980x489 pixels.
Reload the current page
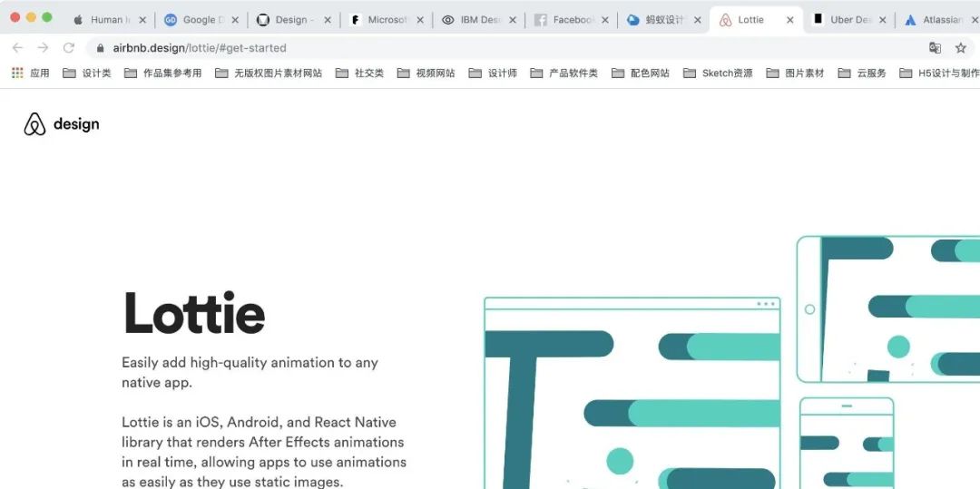pyautogui.click(x=69, y=47)
